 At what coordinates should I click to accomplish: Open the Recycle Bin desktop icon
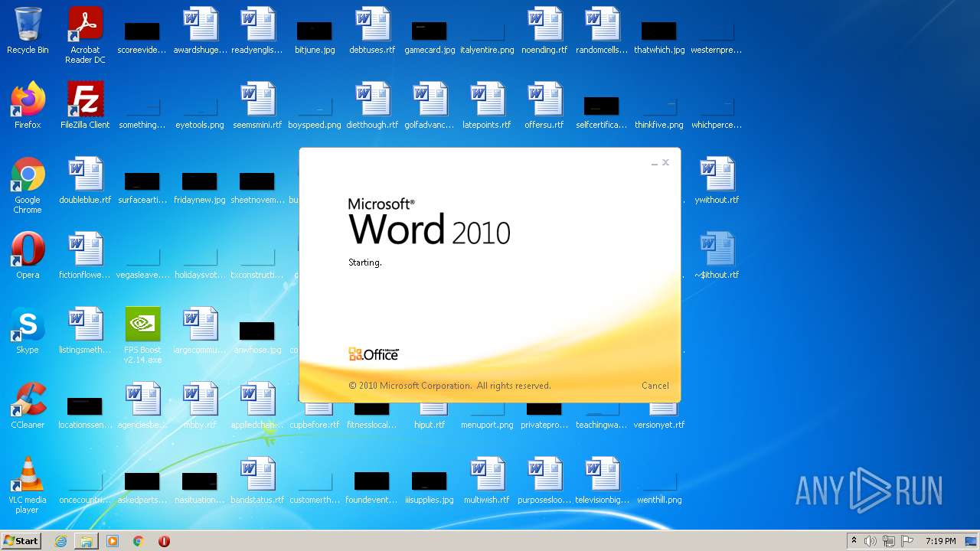28,24
